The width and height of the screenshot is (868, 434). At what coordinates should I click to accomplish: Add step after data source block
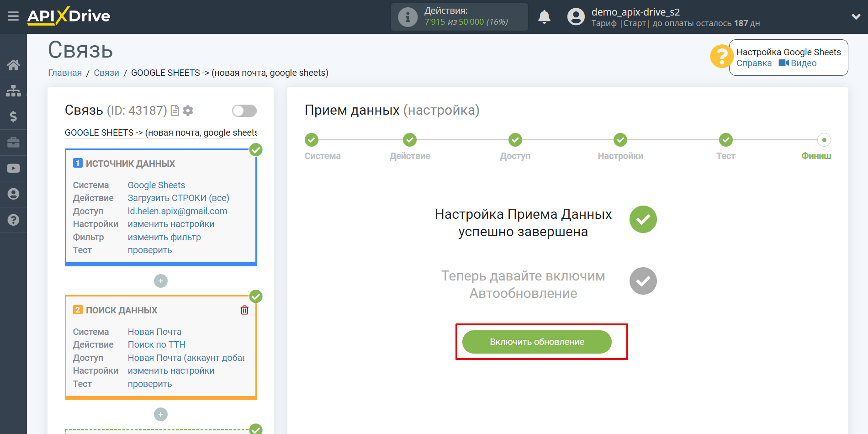pos(161,281)
